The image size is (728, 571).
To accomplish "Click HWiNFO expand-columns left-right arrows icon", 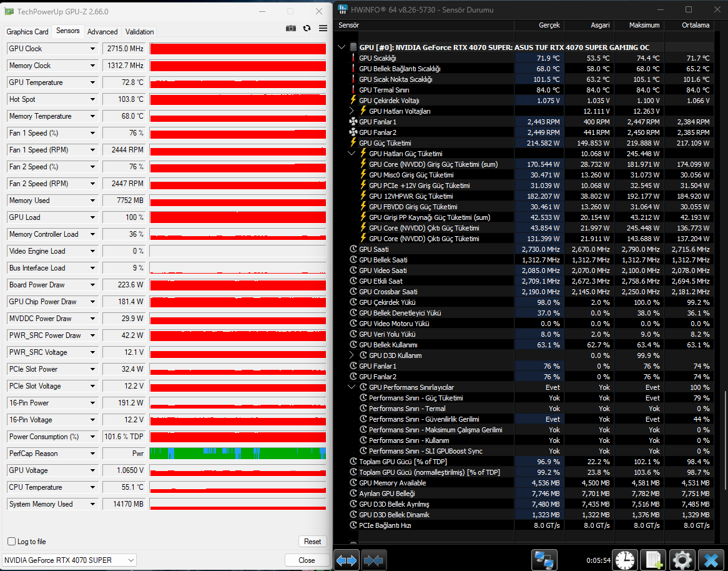I will 347,560.
